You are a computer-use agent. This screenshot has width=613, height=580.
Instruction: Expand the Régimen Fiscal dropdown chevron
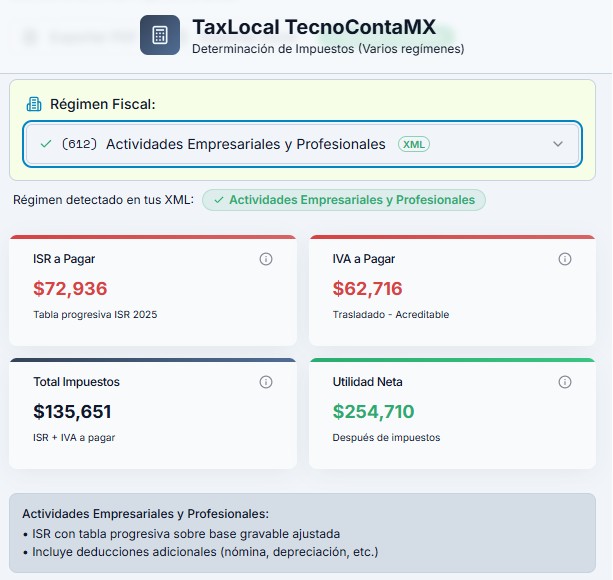(558, 144)
